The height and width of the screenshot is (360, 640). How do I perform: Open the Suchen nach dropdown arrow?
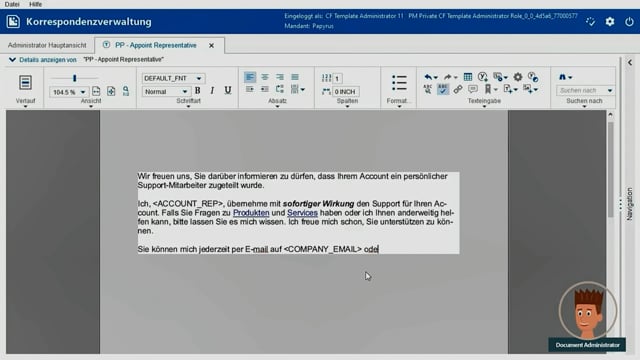(x=610, y=90)
